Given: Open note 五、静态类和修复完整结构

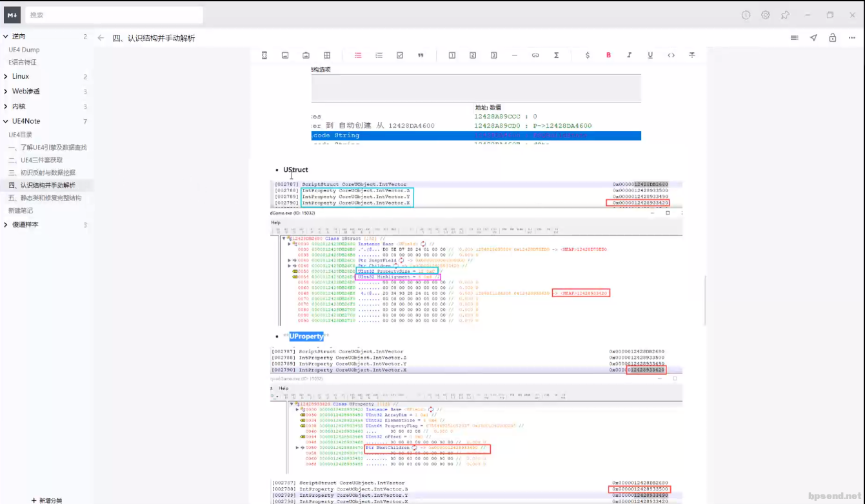Looking at the screenshot, I should click(x=45, y=198).
